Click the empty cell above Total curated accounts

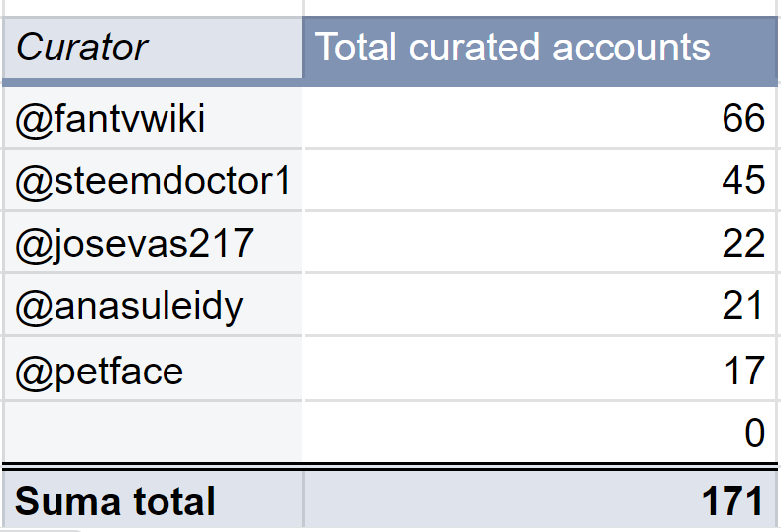(x=540, y=7)
